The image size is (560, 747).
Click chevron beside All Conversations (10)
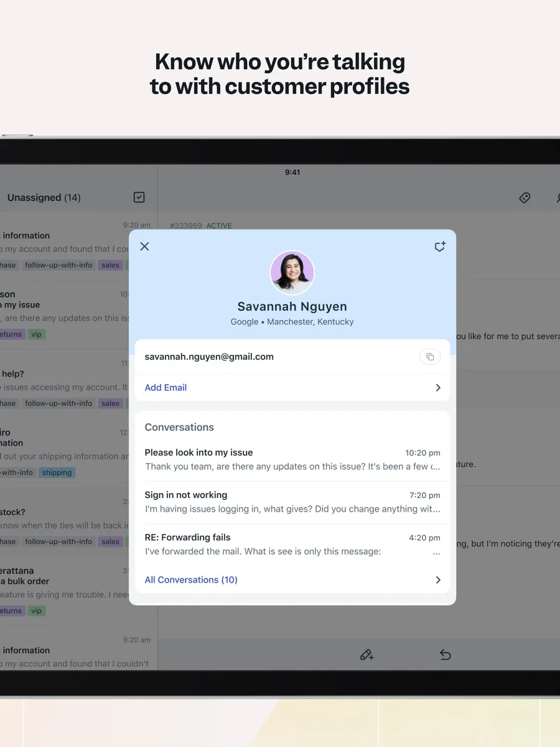(x=438, y=580)
